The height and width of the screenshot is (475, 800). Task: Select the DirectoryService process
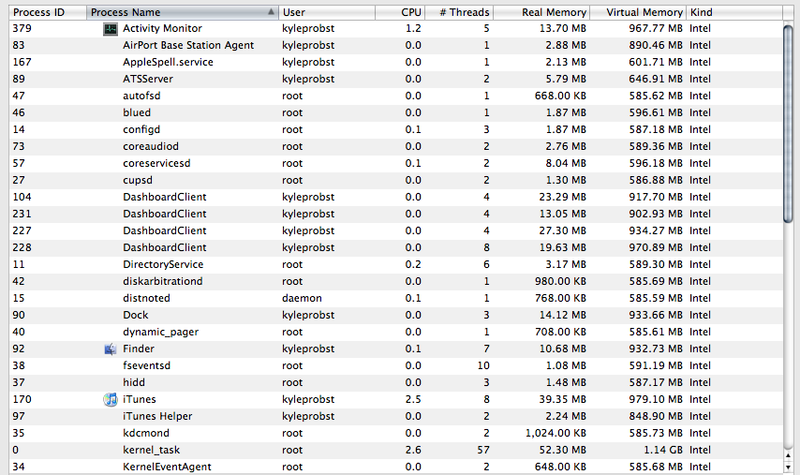pyautogui.click(x=395, y=264)
